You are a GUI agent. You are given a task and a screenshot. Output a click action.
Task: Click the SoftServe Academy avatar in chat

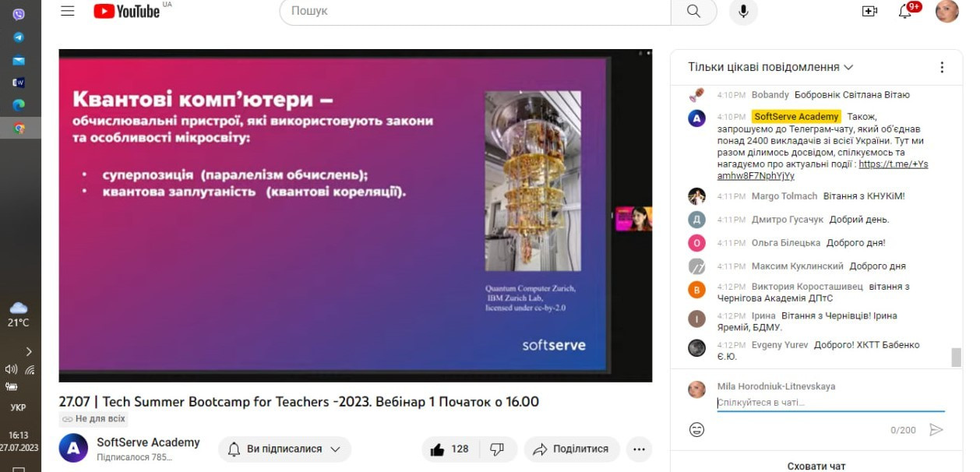[696, 118]
